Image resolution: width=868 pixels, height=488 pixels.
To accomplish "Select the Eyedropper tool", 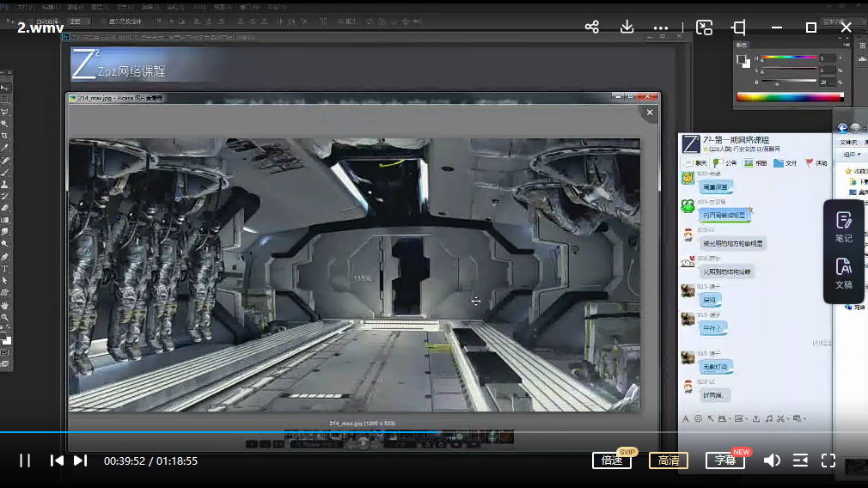I will coord(5,148).
